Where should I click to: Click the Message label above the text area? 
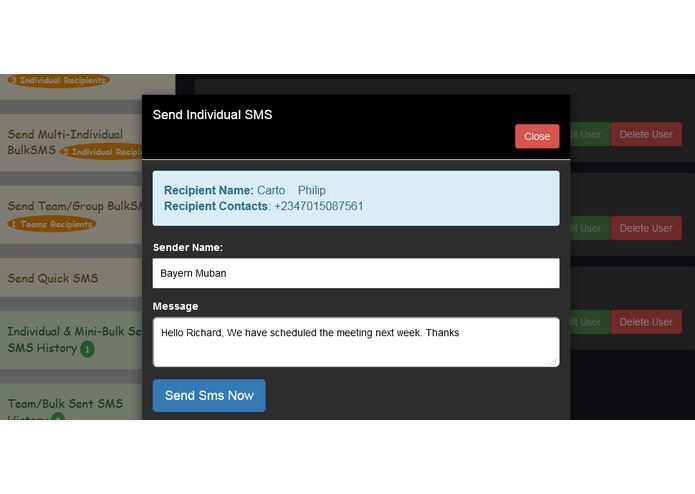[176, 306]
